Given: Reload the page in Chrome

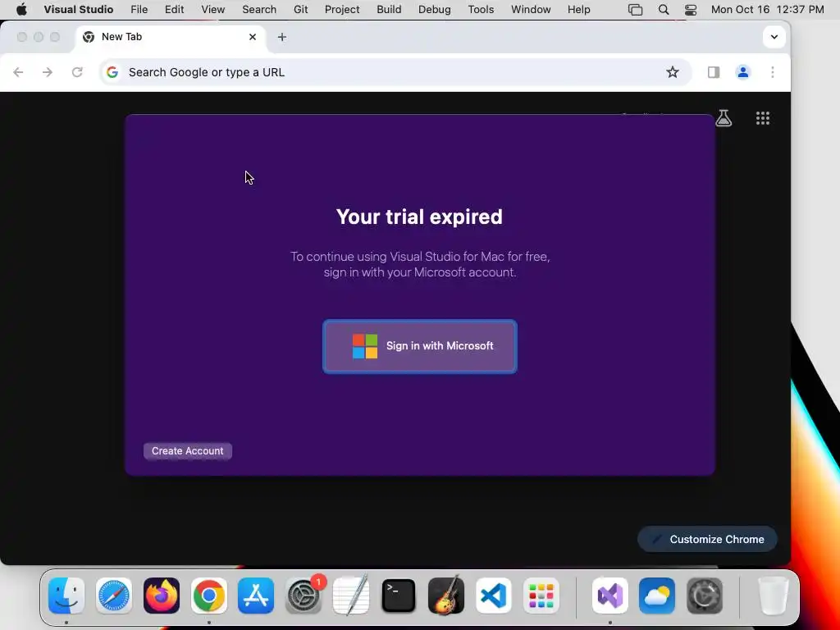Looking at the screenshot, I should pyautogui.click(x=77, y=72).
